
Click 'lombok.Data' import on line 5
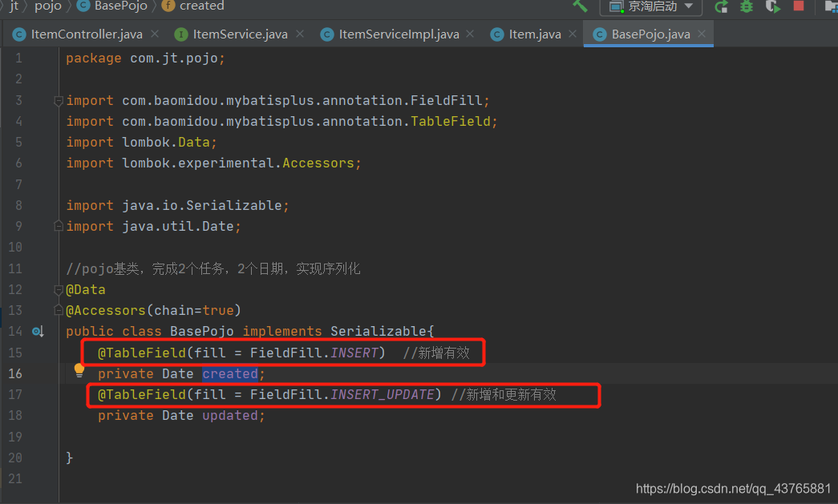[x=166, y=142]
